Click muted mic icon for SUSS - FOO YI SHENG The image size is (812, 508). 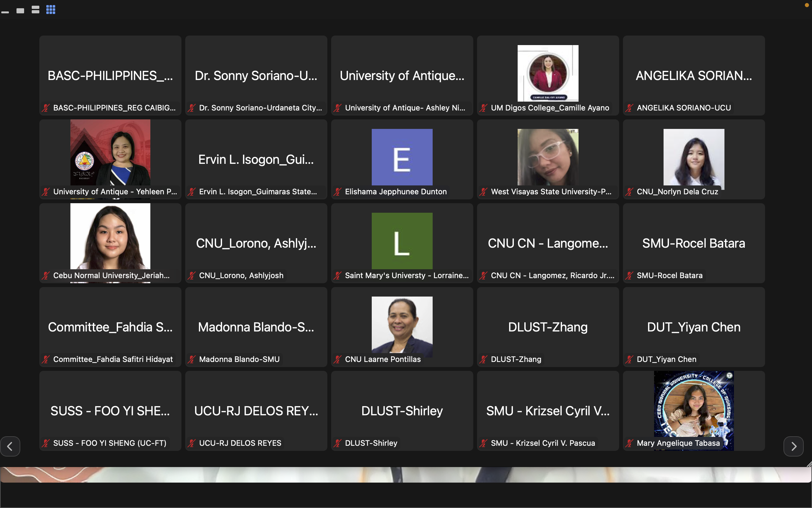(46, 443)
